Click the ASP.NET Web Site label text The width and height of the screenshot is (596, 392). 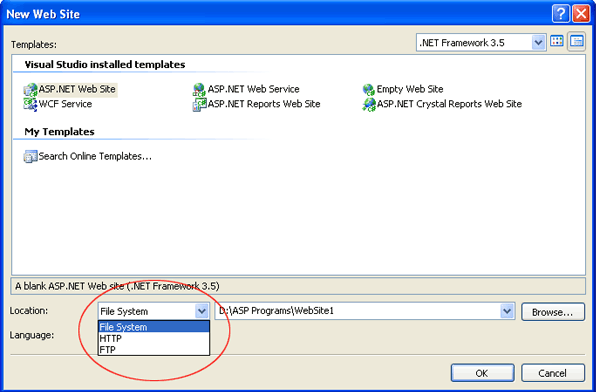pyautogui.click(x=77, y=89)
